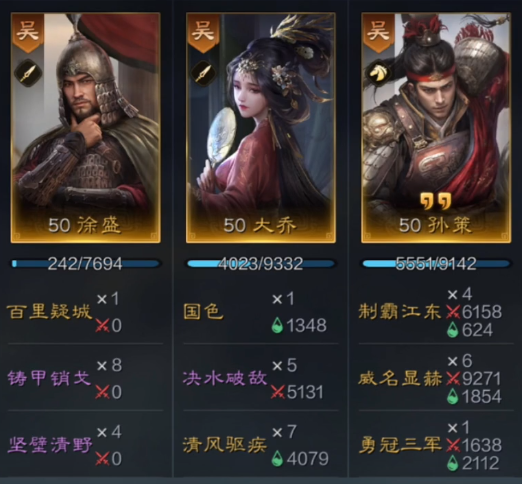Click the 吴 faction badge on 大乔's card
Screen dimensions: 522x484
pyautogui.click(x=203, y=33)
